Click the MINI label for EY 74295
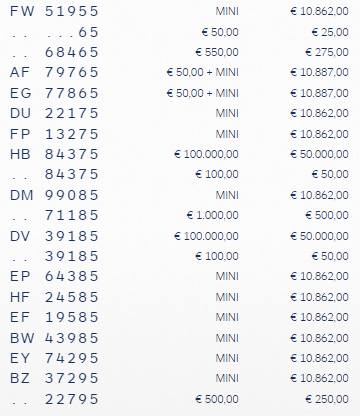Viewport: 360px width, 416px height. point(227,358)
